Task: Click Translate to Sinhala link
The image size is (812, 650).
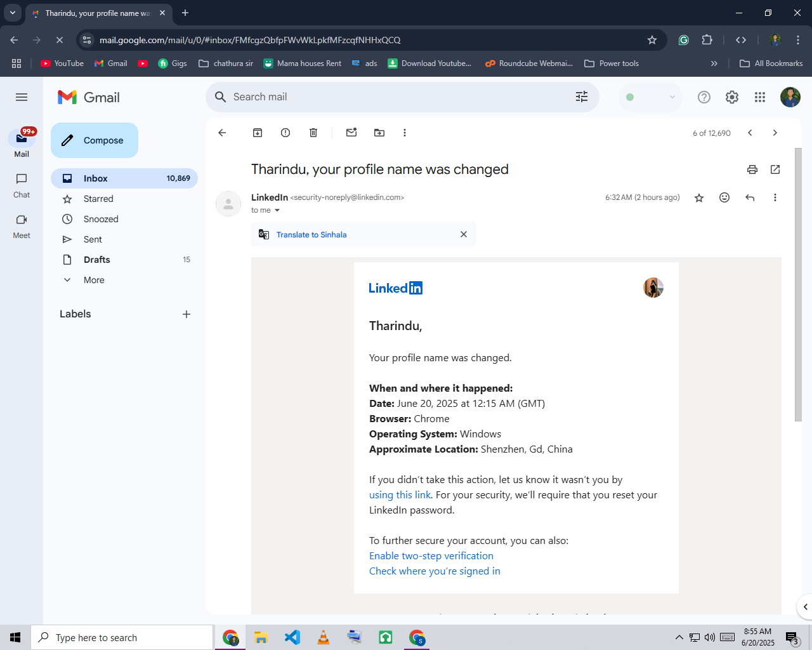Action: pos(311,235)
